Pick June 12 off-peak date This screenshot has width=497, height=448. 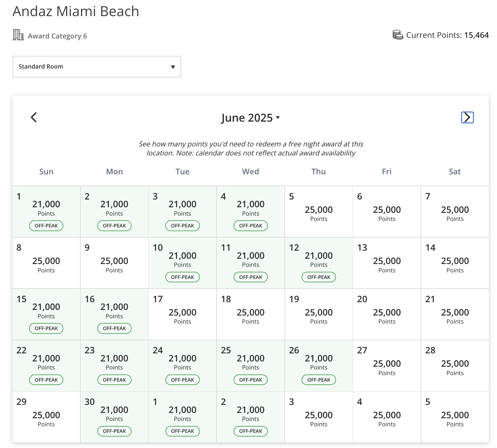(319, 263)
